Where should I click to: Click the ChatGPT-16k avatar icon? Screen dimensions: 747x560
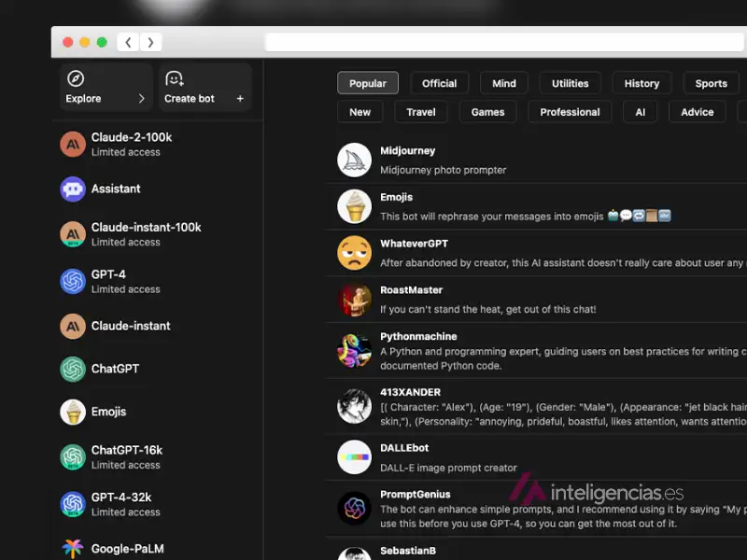(x=73, y=456)
